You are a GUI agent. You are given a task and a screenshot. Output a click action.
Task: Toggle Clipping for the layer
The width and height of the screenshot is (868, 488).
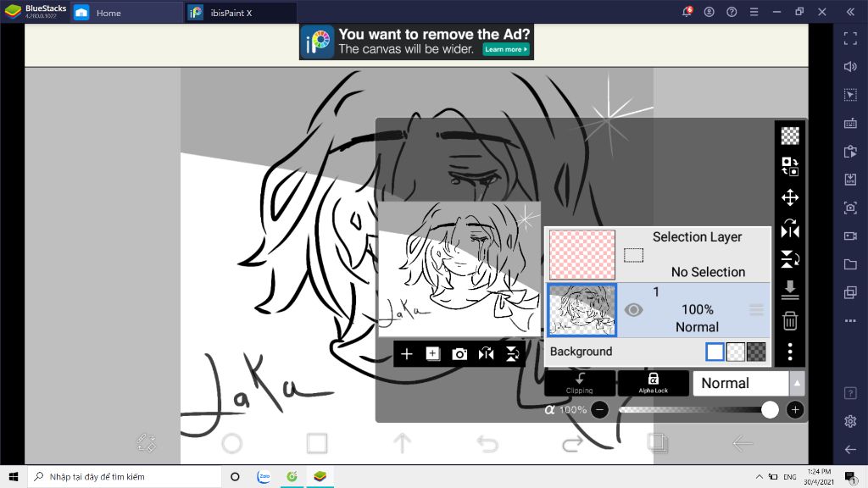pyautogui.click(x=580, y=383)
